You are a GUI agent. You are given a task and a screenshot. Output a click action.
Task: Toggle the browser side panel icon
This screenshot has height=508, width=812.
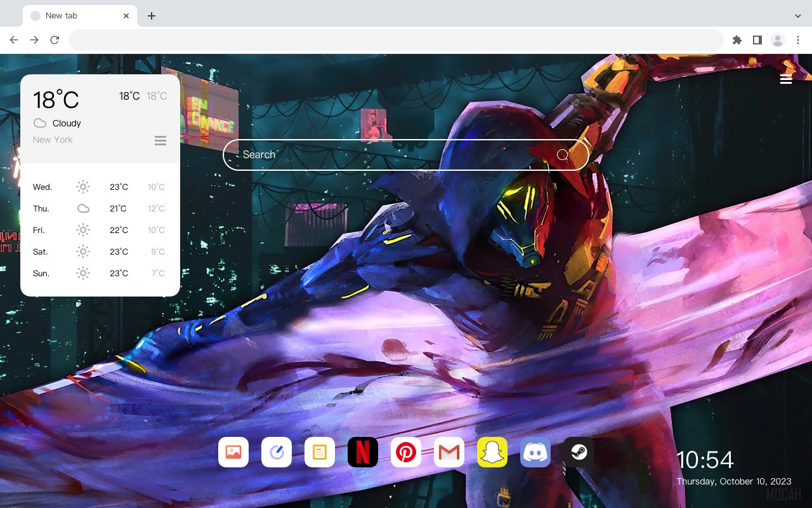tap(757, 40)
